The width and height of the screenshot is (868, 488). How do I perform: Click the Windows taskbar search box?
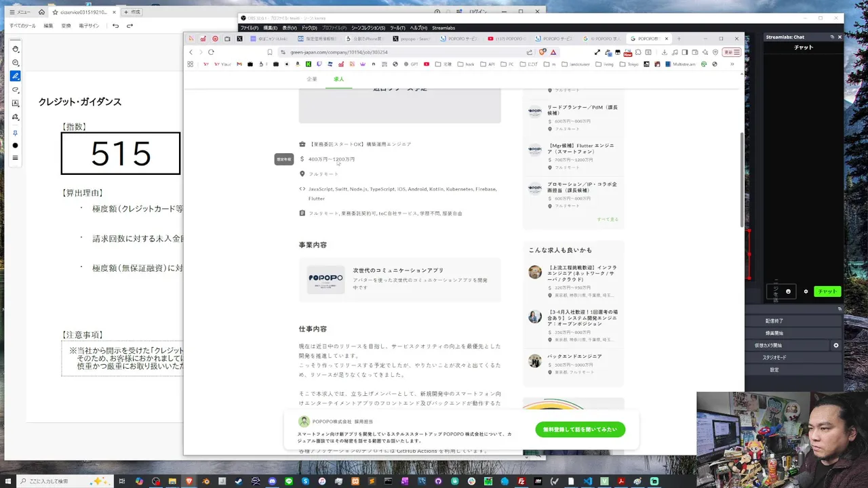[66, 481]
